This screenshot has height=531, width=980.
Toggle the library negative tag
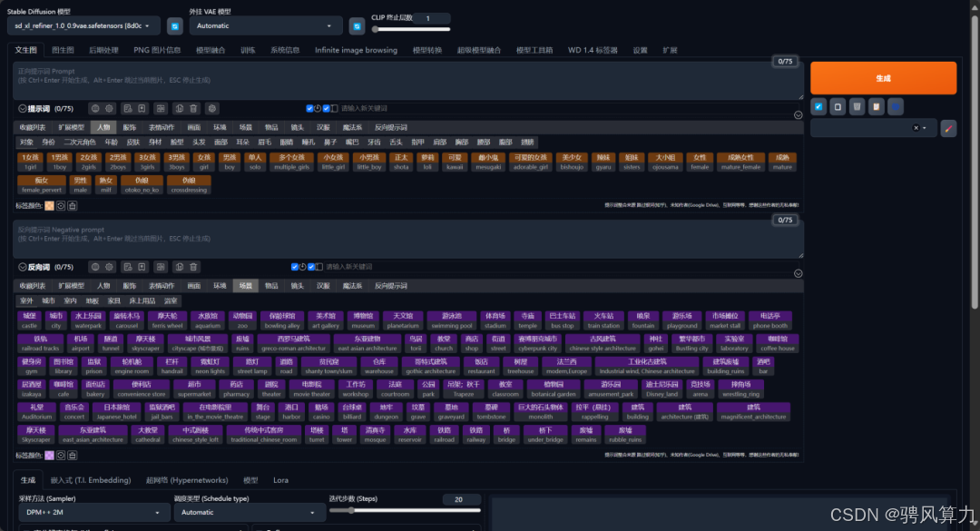pos(64,366)
